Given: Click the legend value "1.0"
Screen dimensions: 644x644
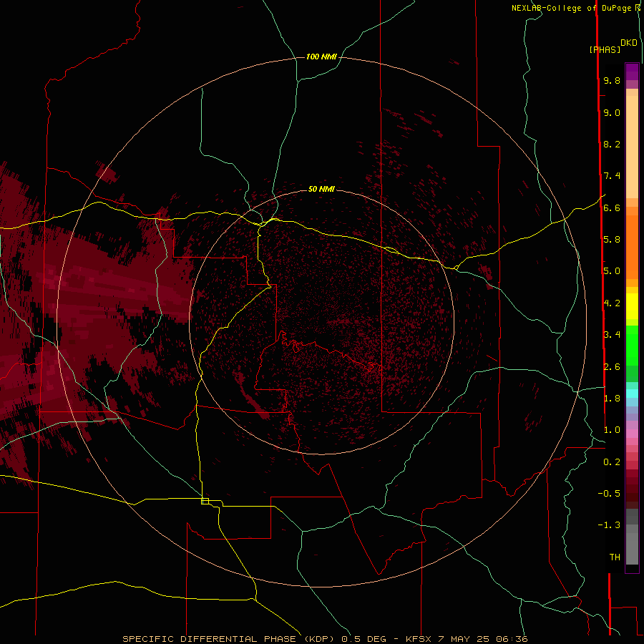Looking at the screenshot, I should click(612, 430).
